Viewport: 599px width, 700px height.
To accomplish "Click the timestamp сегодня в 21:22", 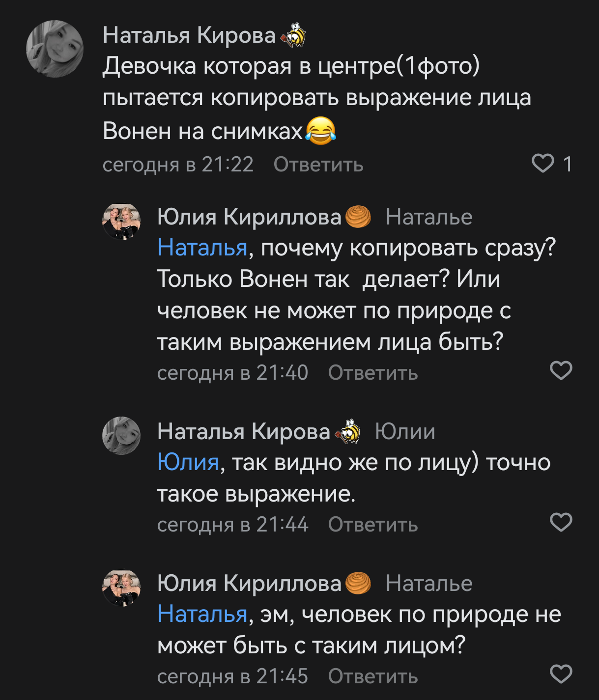I will pos(178,165).
